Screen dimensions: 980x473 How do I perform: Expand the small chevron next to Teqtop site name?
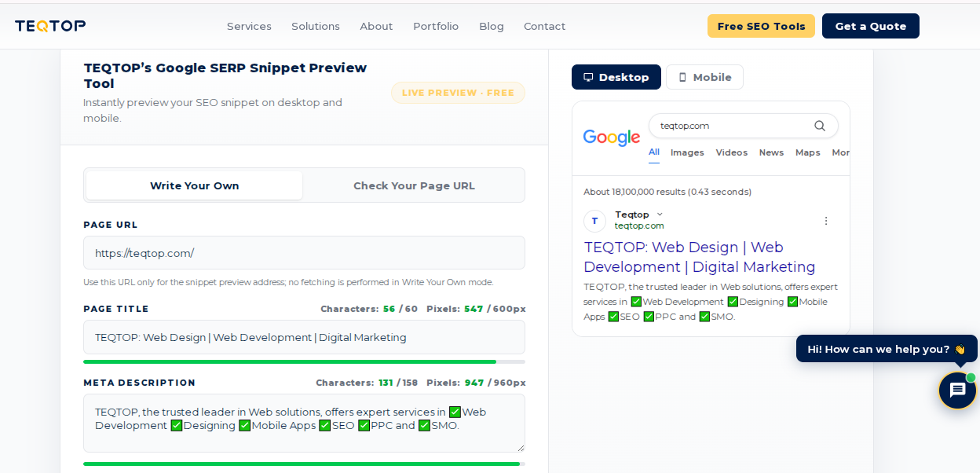coord(660,214)
